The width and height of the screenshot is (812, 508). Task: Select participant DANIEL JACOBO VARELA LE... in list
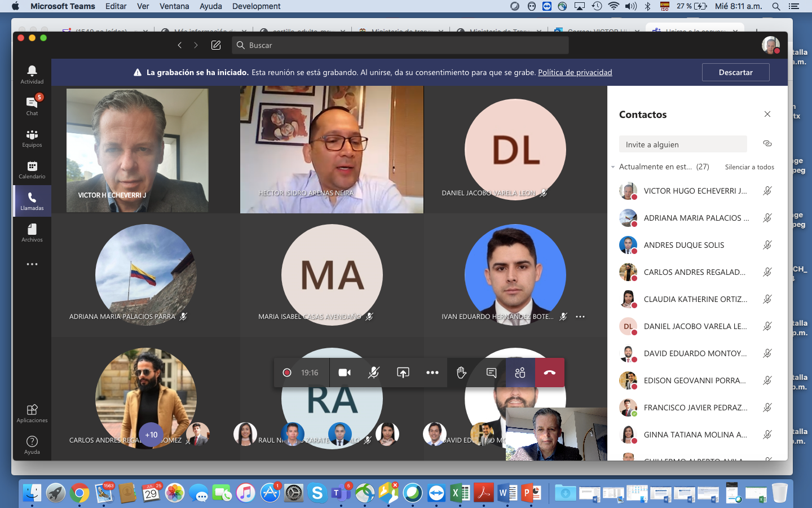(x=697, y=326)
